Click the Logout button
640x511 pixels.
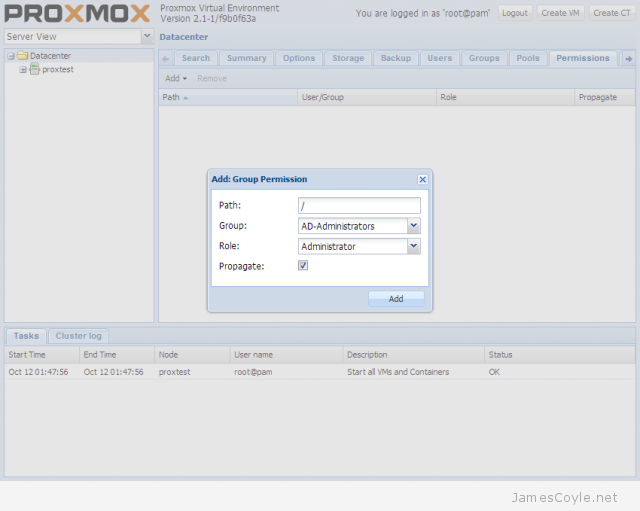click(515, 13)
